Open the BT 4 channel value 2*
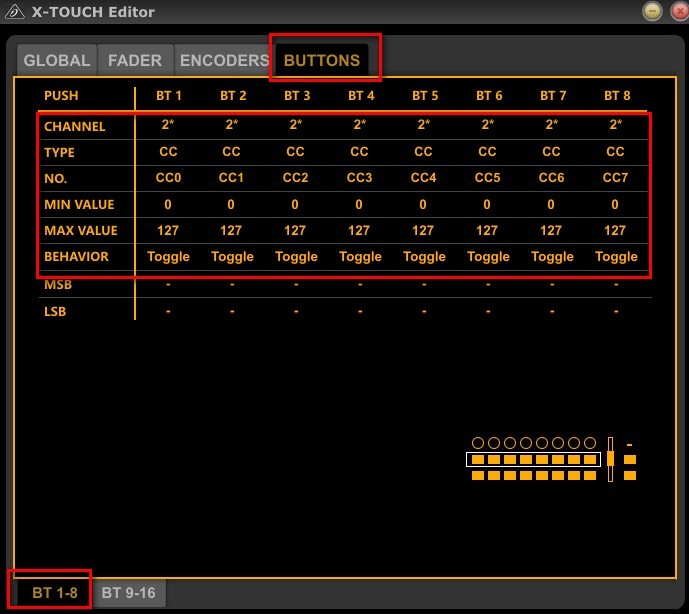This screenshot has height=614, width=689. pos(360,125)
